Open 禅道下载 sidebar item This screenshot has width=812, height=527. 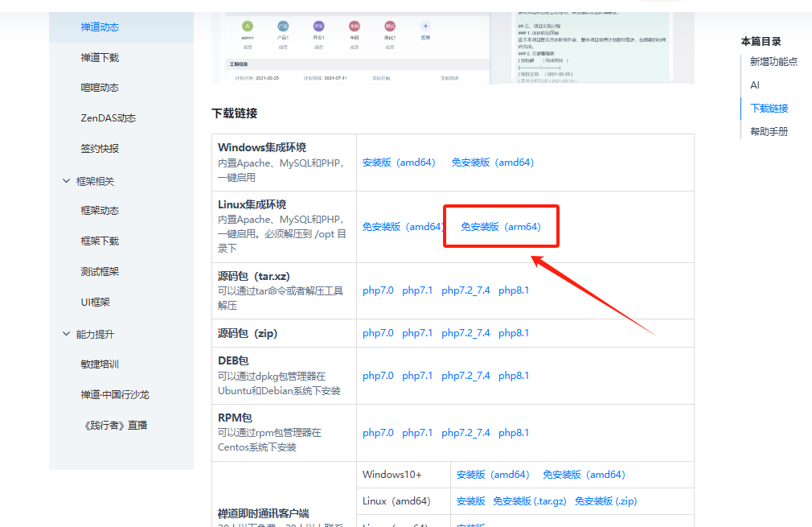(x=100, y=57)
